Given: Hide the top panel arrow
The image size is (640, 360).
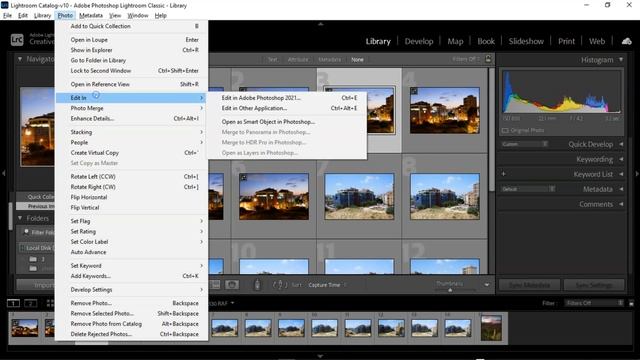Looking at the screenshot, I should [320, 24].
